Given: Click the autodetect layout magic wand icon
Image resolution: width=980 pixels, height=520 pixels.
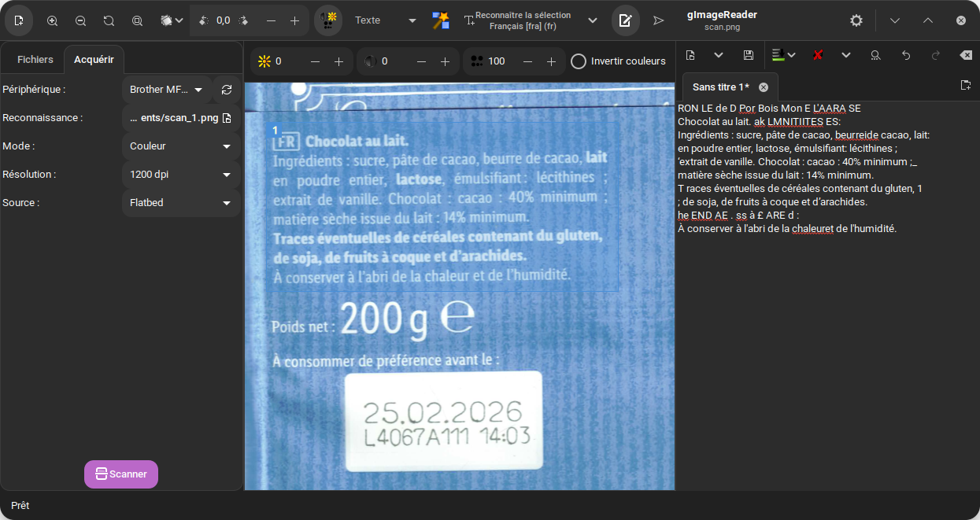Looking at the screenshot, I should pyautogui.click(x=441, y=20).
